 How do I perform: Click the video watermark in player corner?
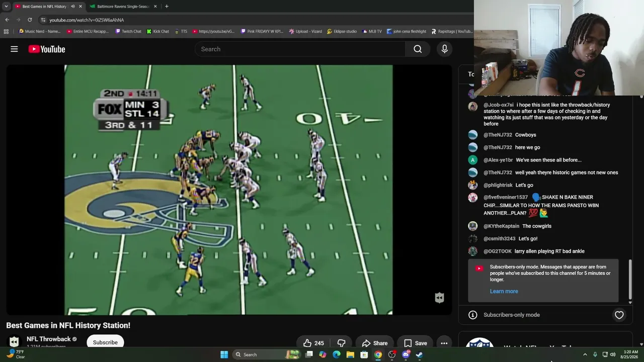[x=439, y=298]
